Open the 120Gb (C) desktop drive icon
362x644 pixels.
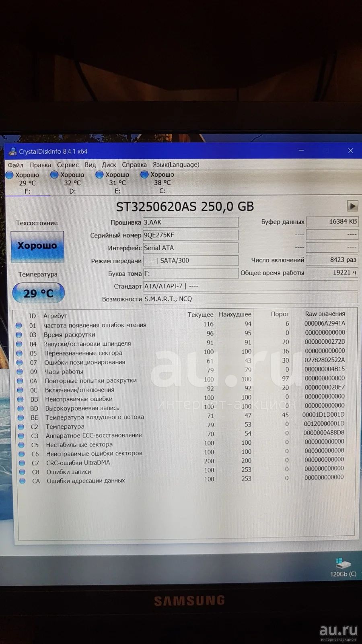pyautogui.click(x=343, y=567)
